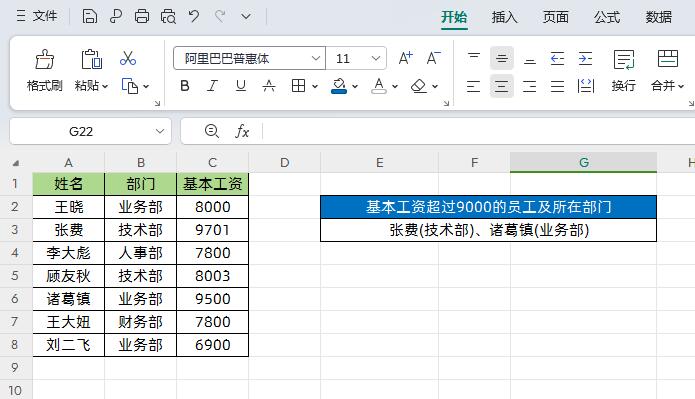Toggle Italic formatting
This screenshot has width=695, height=399.
pos(213,86)
